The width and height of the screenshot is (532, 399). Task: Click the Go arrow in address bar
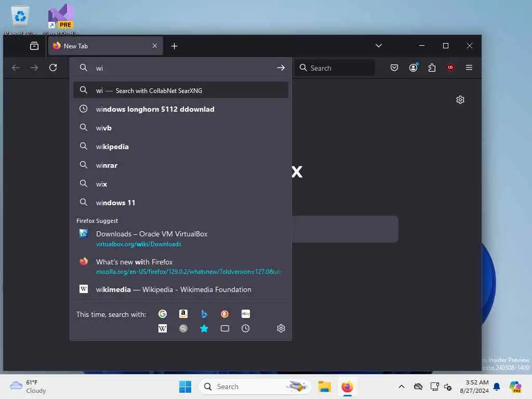[x=281, y=68]
